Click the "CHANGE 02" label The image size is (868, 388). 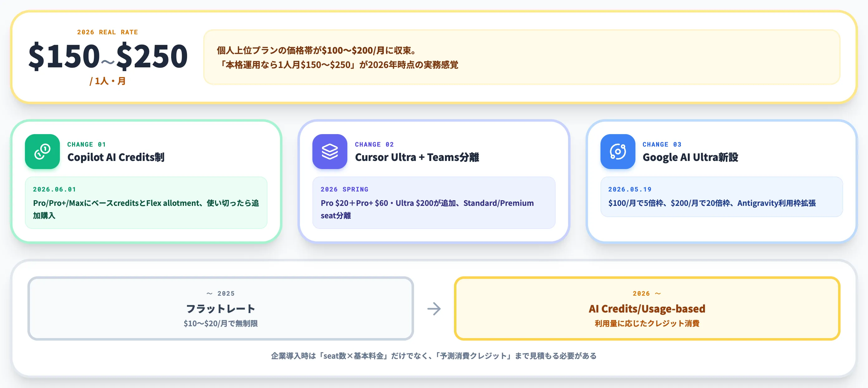[x=374, y=145]
